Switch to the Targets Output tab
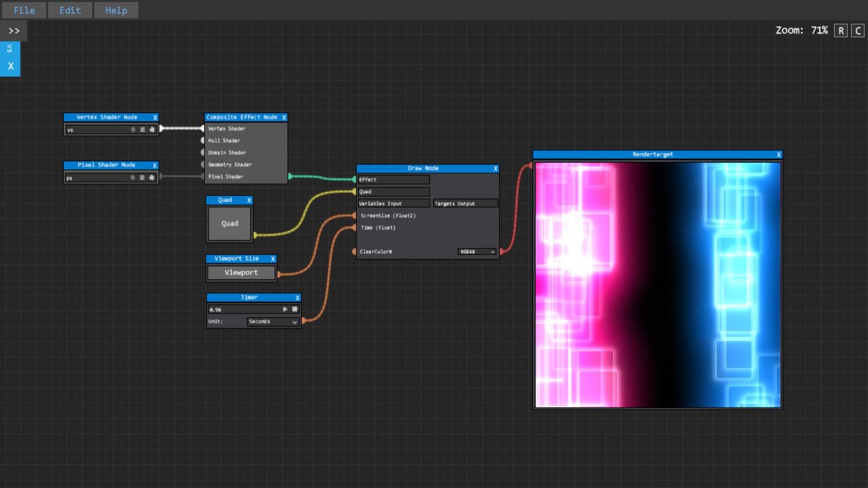 coord(465,203)
